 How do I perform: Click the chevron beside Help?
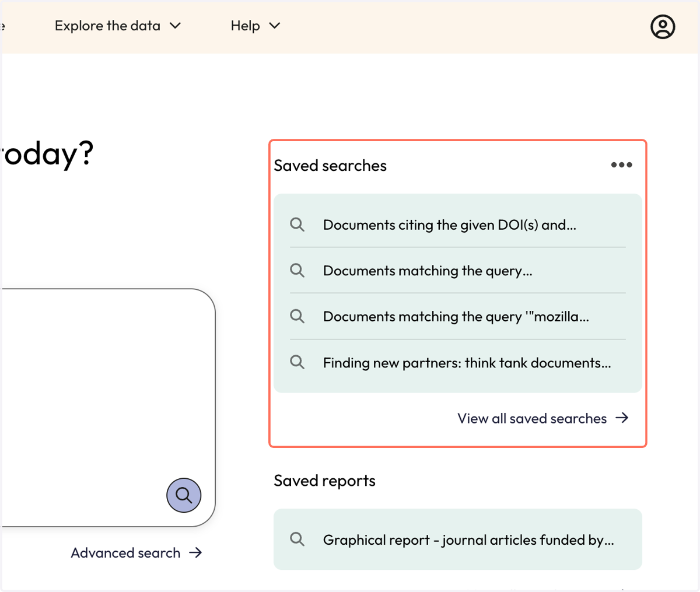[x=275, y=26]
